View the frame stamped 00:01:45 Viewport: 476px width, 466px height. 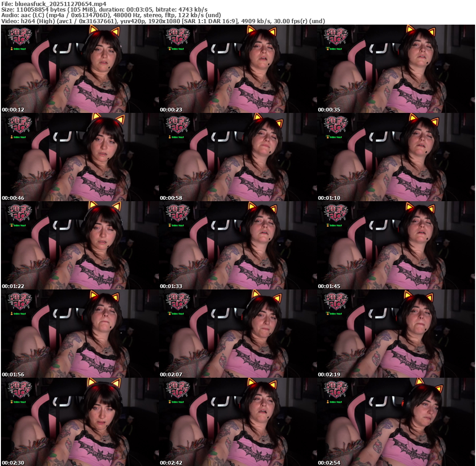click(x=396, y=245)
